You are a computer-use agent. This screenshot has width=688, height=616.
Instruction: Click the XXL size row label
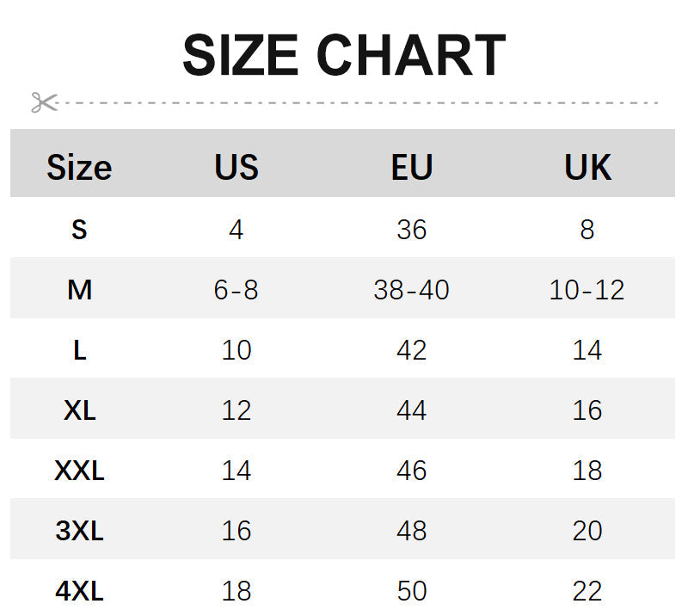pos(79,471)
